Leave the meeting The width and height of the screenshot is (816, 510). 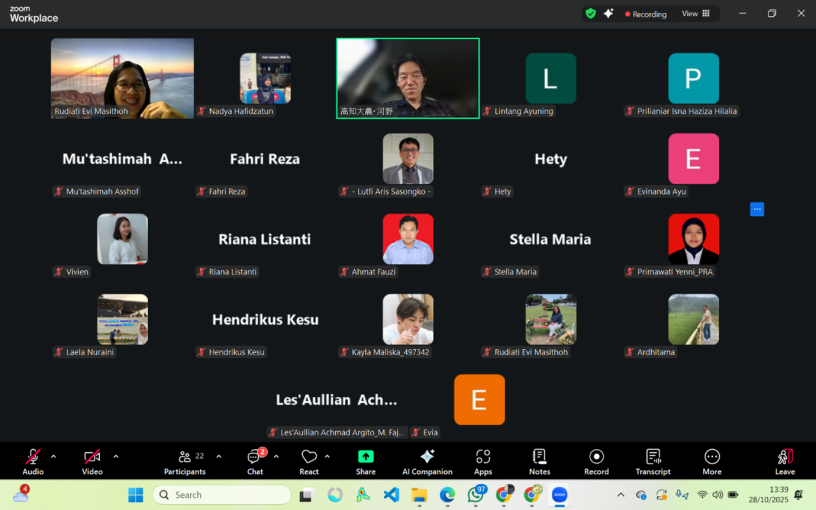785,459
